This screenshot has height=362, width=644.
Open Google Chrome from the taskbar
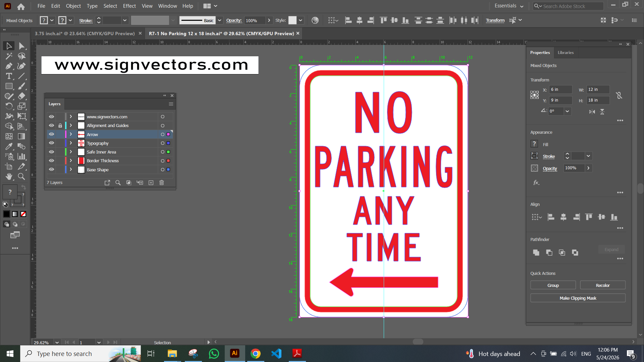point(256,354)
